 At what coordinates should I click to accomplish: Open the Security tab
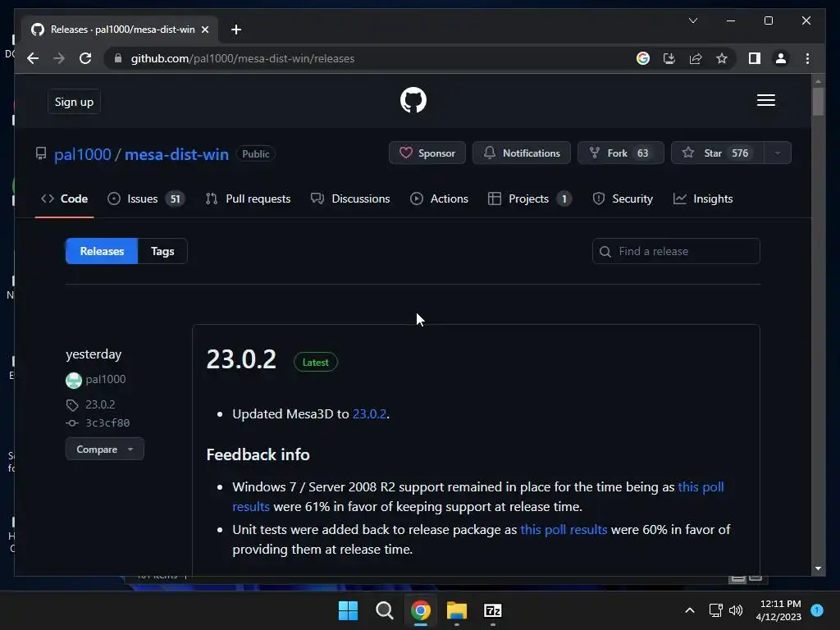point(623,199)
